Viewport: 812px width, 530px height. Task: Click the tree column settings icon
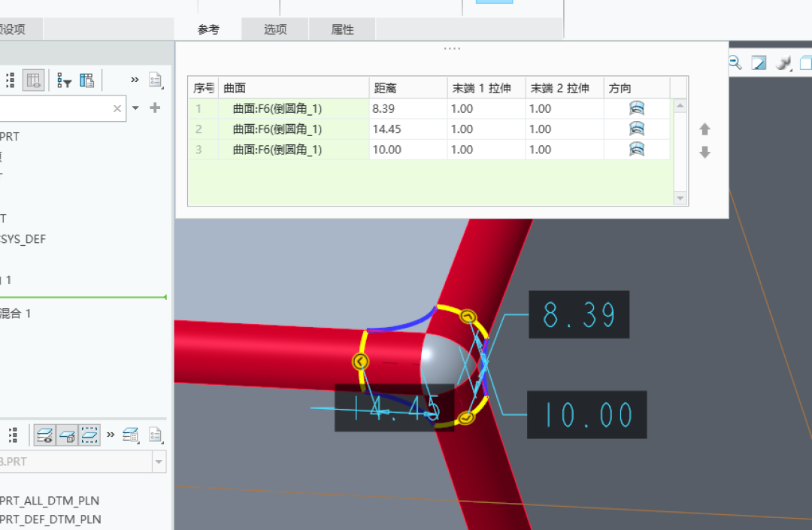pos(86,80)
